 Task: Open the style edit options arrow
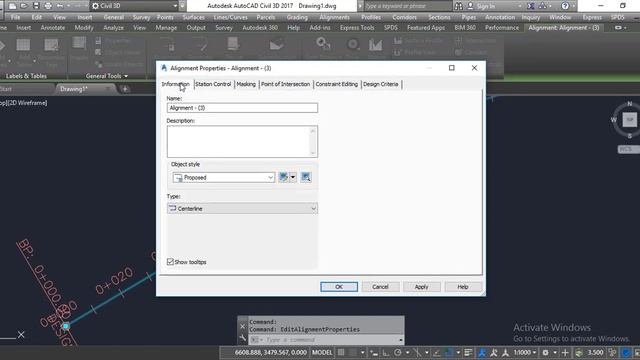[x=293, y=177]
